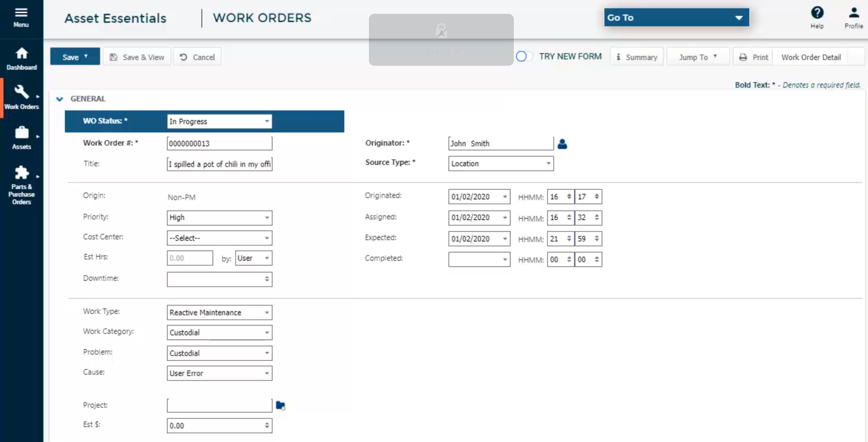The height and width of the screenshot is (442, 868).
Task: Click the Print icon
Action: pyautogui.click(x=744, y=57)
